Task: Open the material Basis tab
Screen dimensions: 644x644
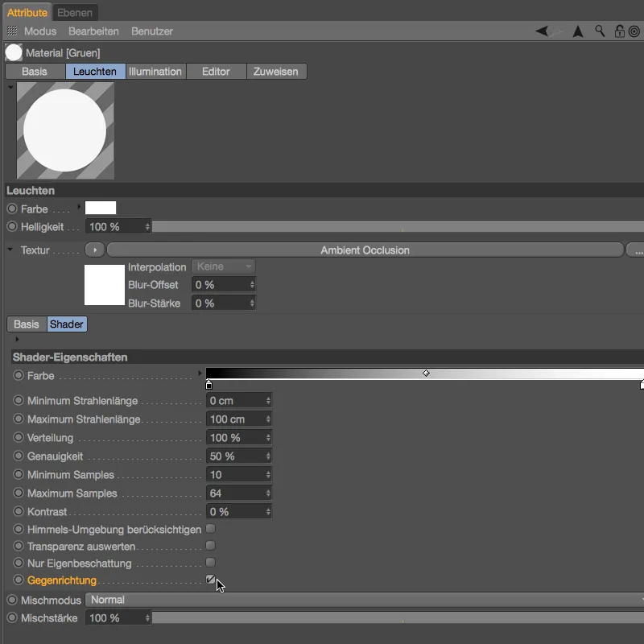Action: (35, 72)
